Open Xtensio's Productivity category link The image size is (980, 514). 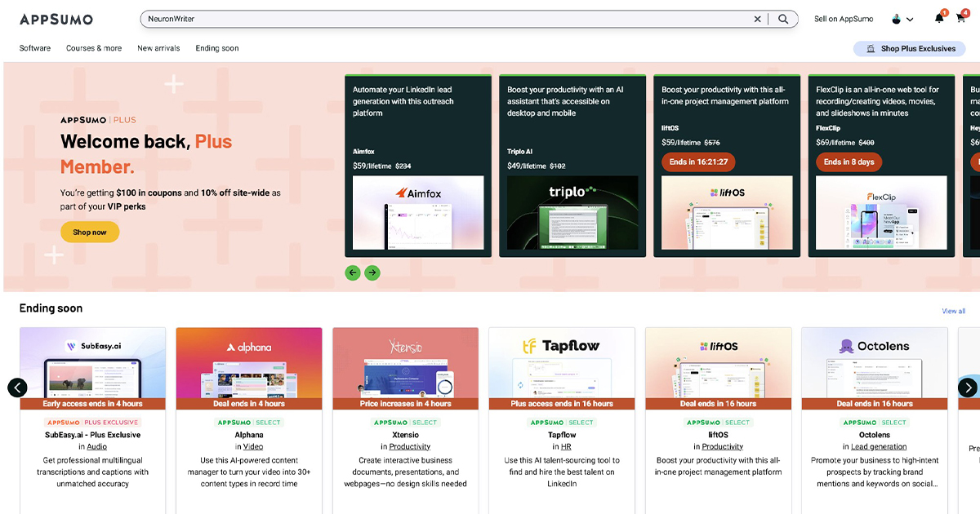click(x=410, y=447)
